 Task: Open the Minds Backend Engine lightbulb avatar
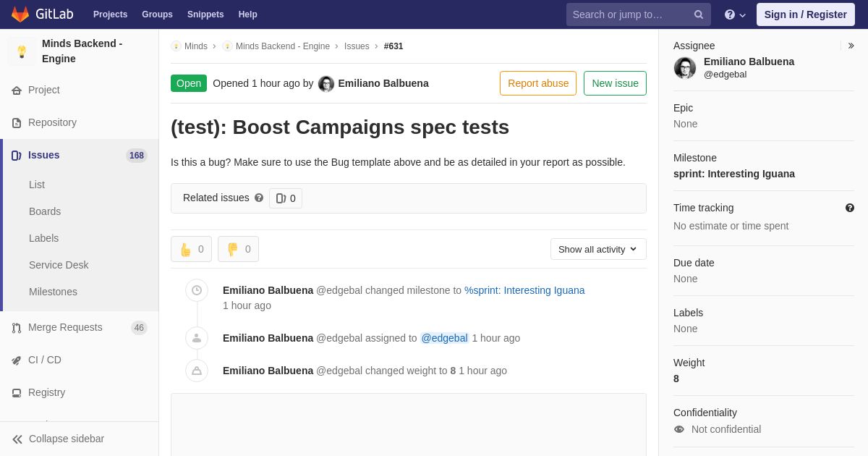[22, 51]
